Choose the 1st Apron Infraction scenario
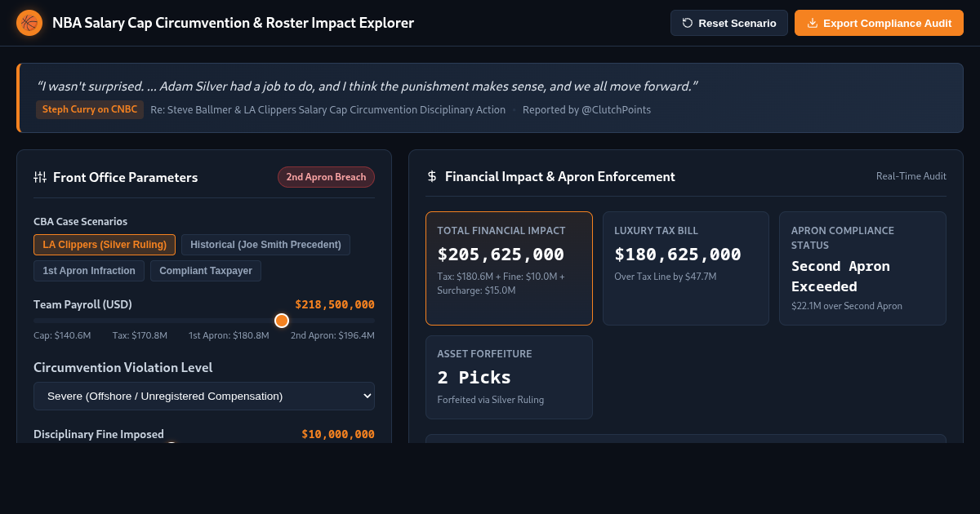 (x=89, y=271)
